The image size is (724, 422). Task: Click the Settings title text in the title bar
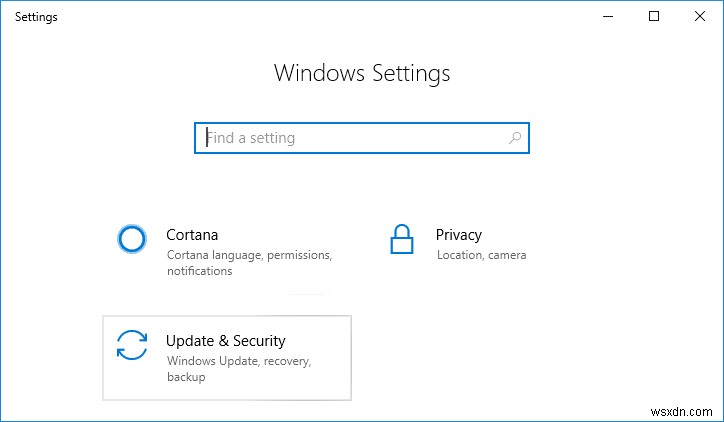coord(36,17)
